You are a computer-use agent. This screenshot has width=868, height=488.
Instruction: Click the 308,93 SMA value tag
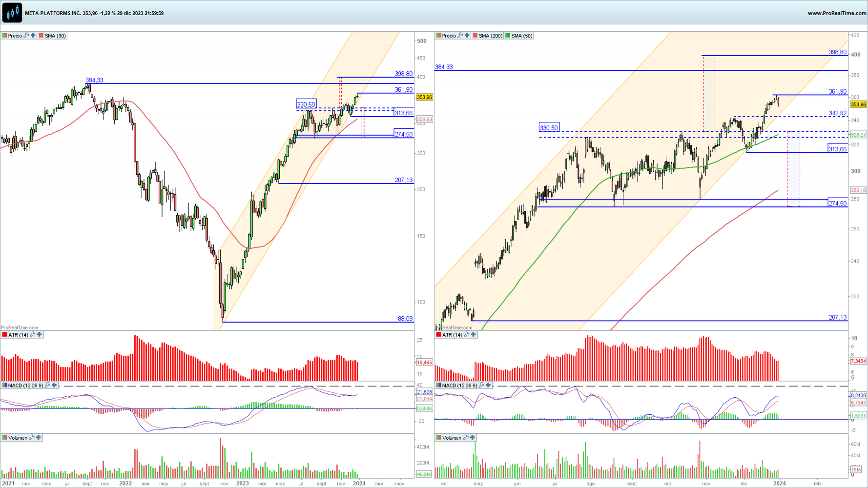[x=424, y=119]
